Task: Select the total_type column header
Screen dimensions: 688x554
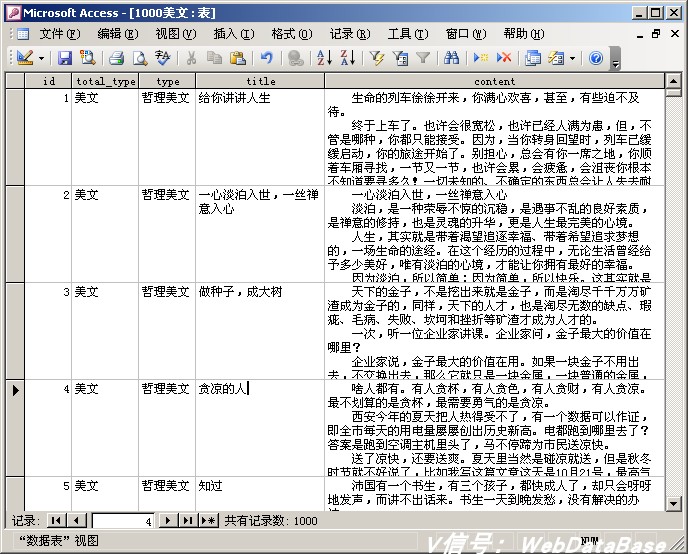Action: 105,81
